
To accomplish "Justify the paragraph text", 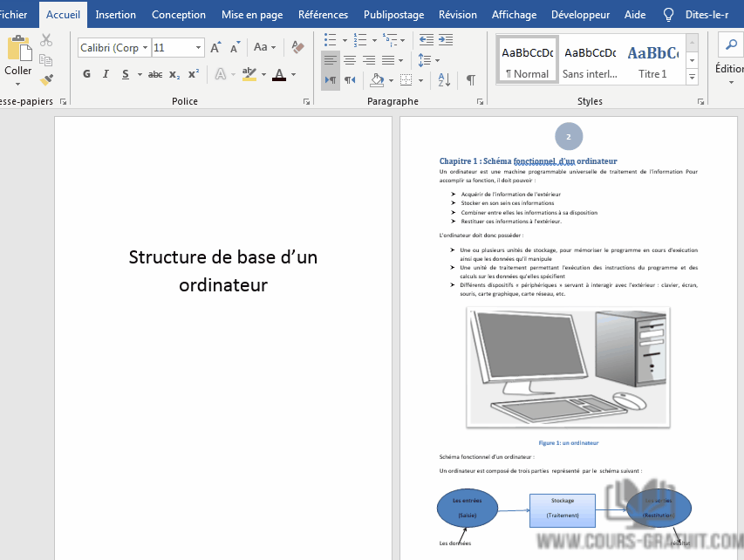I will click(388, 60).
